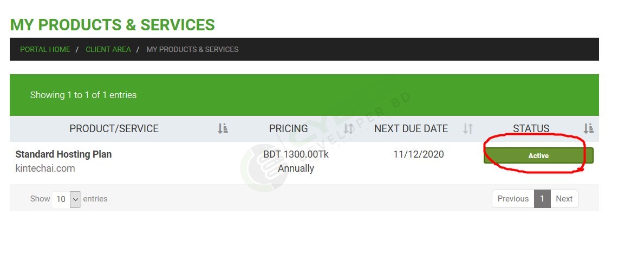Open the entries count dropdown

[x=67, y=199]
